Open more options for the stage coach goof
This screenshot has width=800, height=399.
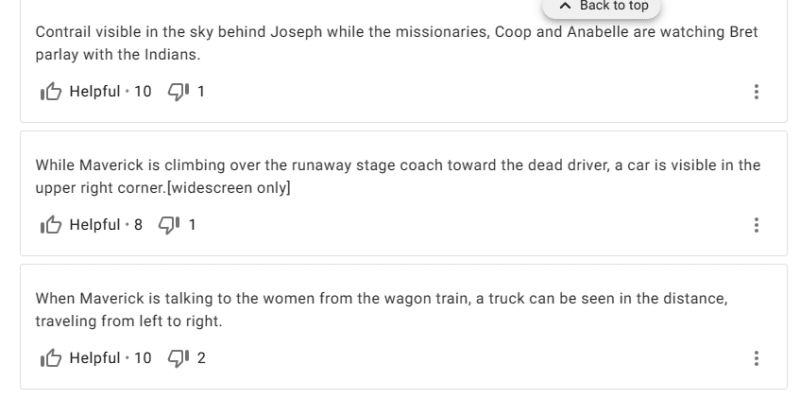tap(756, 225)
